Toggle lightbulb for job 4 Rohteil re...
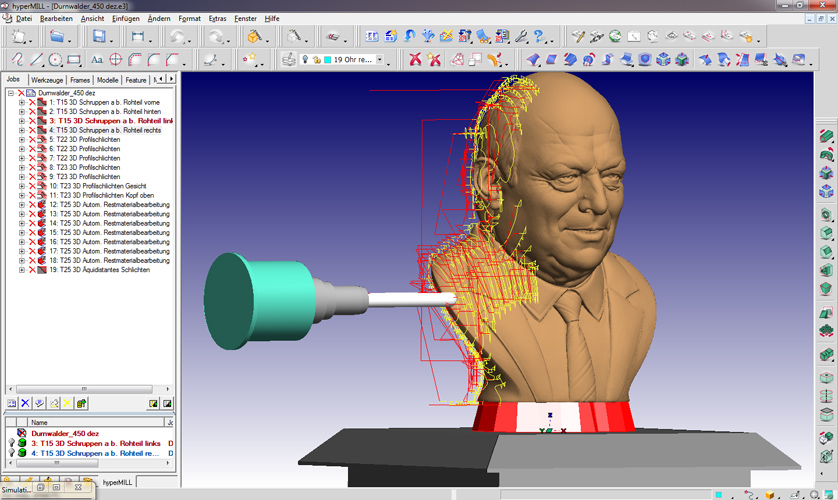 point(12,454)
